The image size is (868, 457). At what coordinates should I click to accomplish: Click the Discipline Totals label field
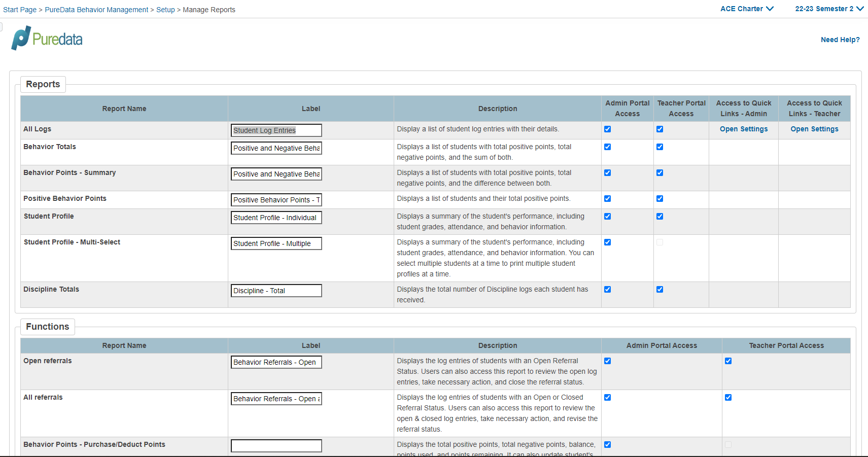click(276, 290)
